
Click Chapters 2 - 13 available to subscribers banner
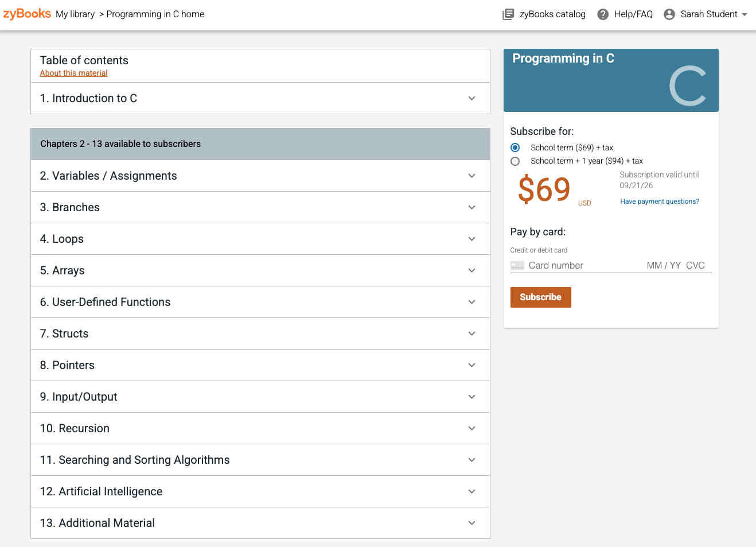point(260,144)
